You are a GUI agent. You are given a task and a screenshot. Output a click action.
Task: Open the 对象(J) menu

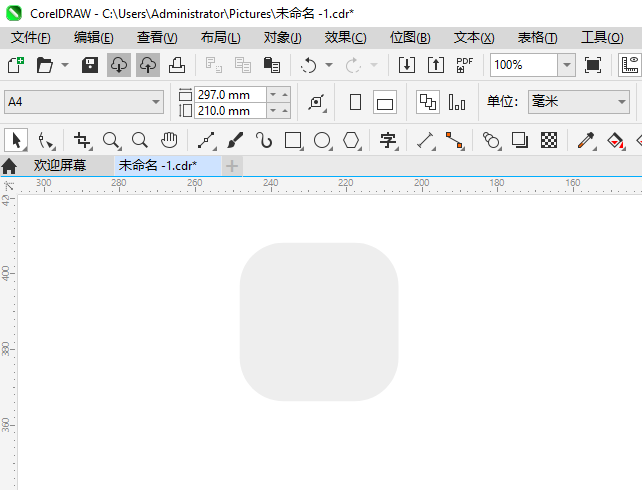[283, 38]
